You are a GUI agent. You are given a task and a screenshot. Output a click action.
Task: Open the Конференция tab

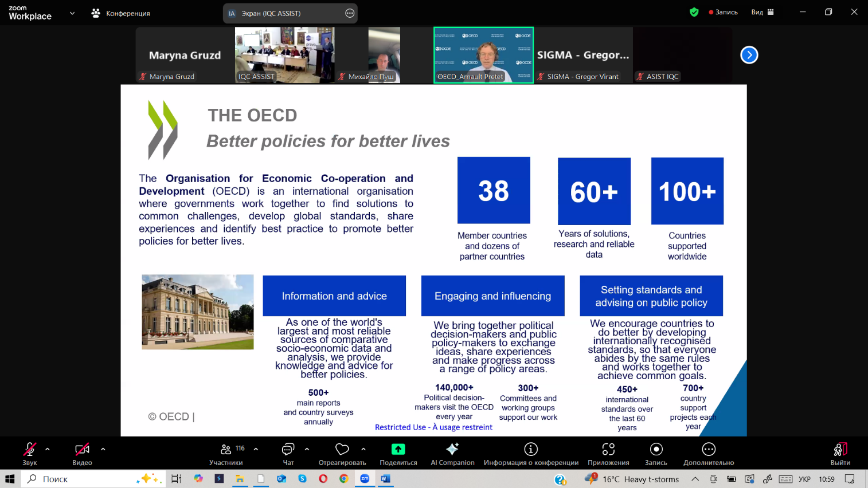pos(120,13)
